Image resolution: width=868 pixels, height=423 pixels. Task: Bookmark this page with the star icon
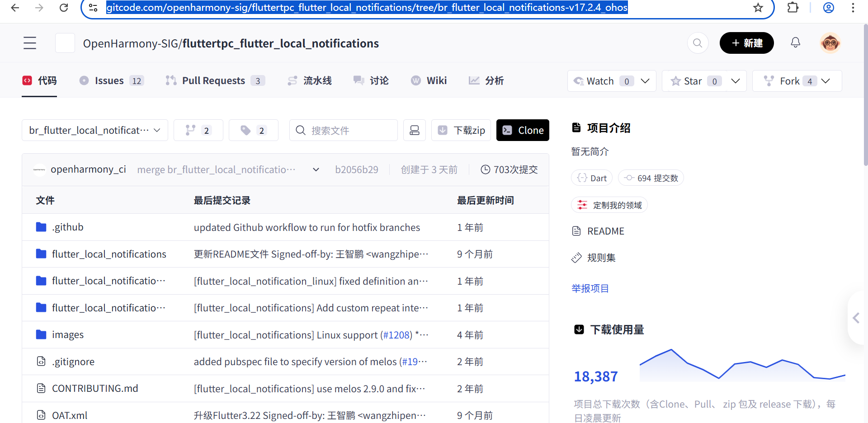pyautogui.click(x=758, y=8)
